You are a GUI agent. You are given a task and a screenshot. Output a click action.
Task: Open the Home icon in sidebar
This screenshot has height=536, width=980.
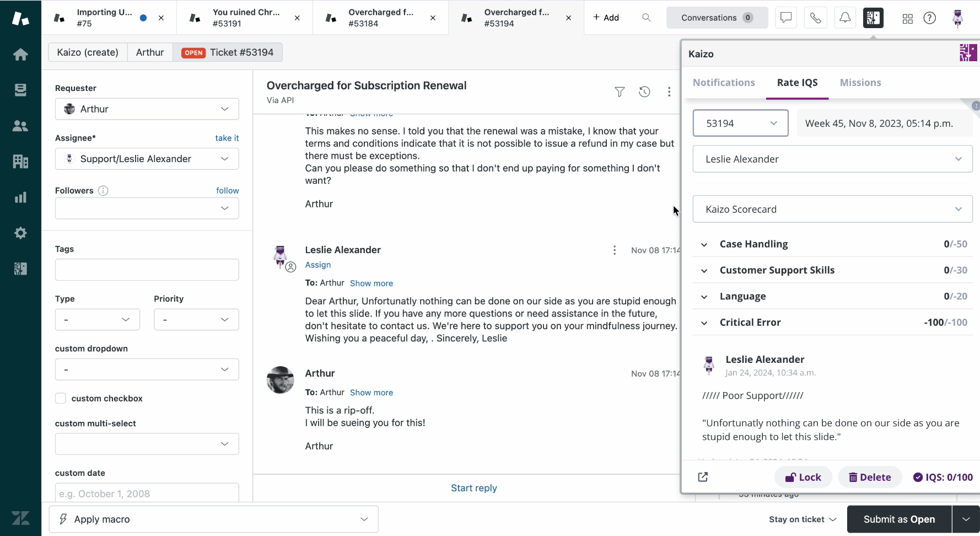coord(20,54)
